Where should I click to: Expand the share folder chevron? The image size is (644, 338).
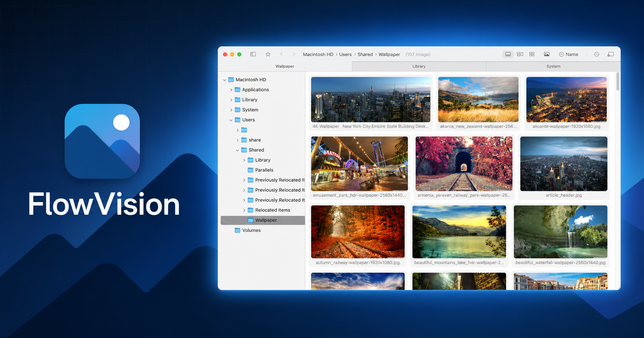(x=238, y=140)
